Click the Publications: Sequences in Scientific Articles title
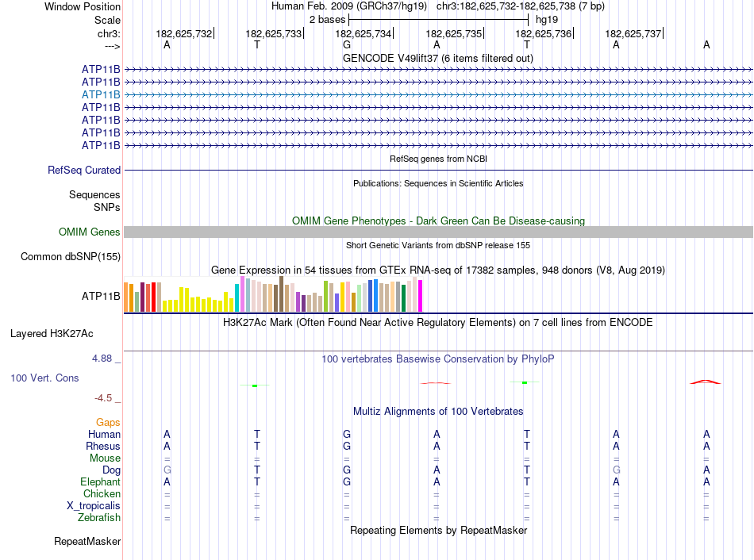 tap(438, 183)
